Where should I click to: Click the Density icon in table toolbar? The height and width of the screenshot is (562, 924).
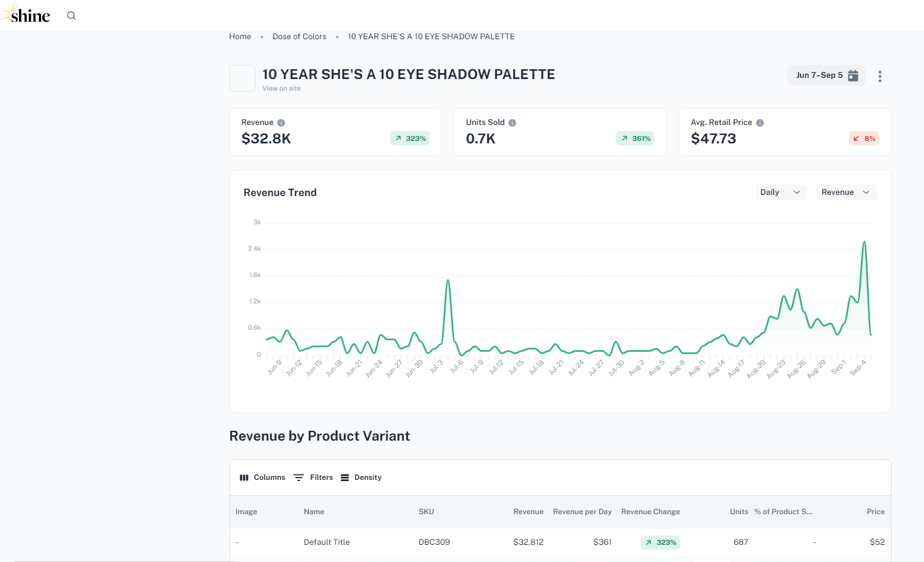[345, 477]
